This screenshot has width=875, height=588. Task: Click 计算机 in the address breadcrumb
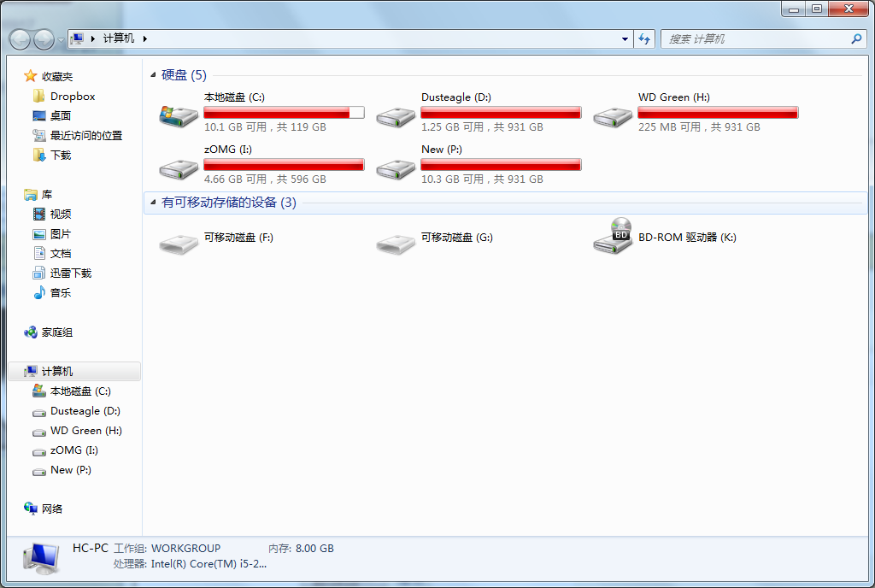119,38
